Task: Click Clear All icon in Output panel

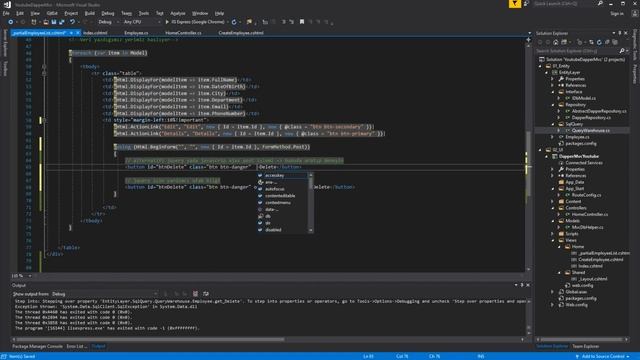Action: (195, 293)
